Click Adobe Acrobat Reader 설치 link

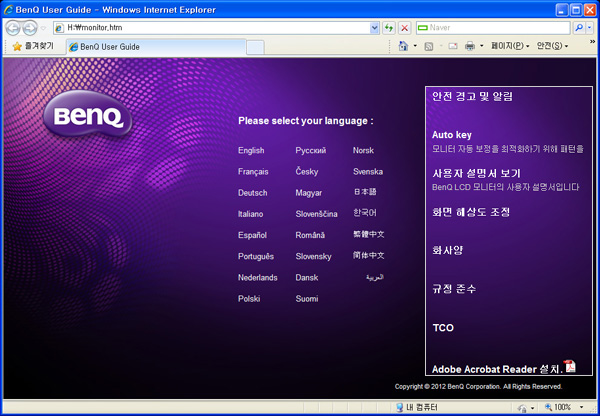point(497,369)
